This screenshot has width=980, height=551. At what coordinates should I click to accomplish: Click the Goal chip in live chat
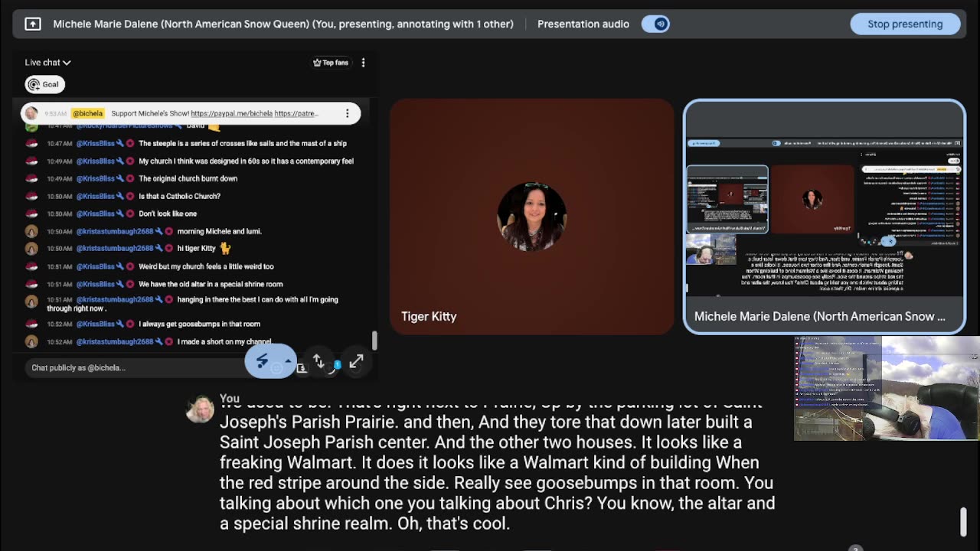45,84
